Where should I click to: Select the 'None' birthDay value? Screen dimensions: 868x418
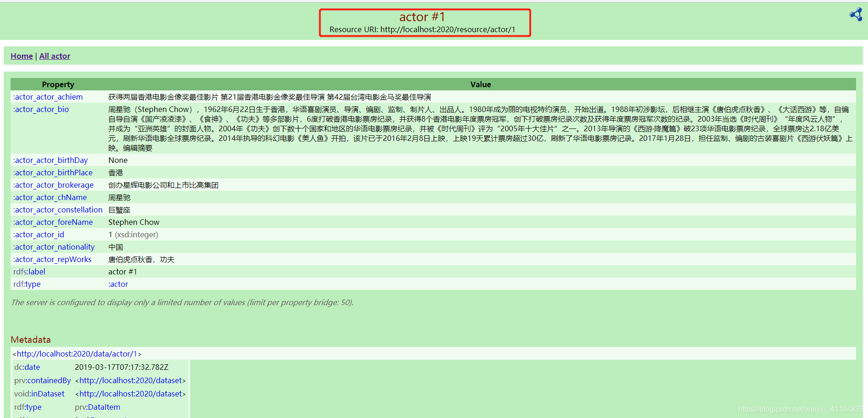(x=118, y=160)
